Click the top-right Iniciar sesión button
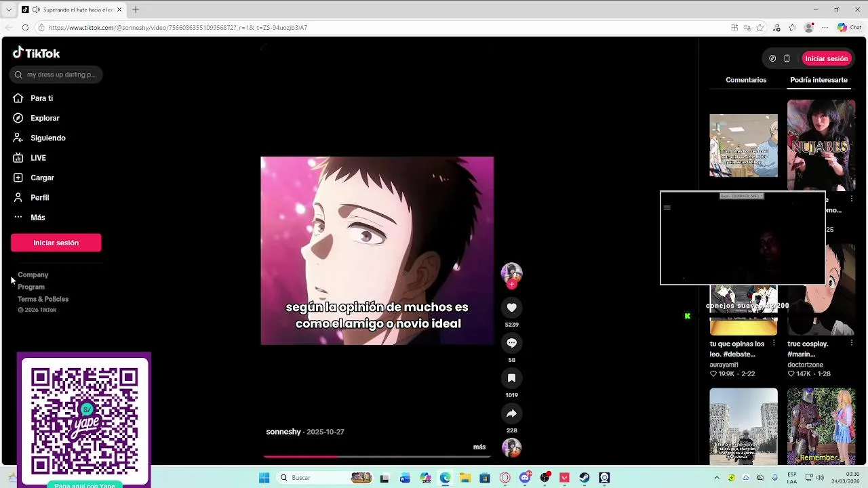The height and width of the screenshot is (488, 868). pyautogui.click(x=827, y=58)
